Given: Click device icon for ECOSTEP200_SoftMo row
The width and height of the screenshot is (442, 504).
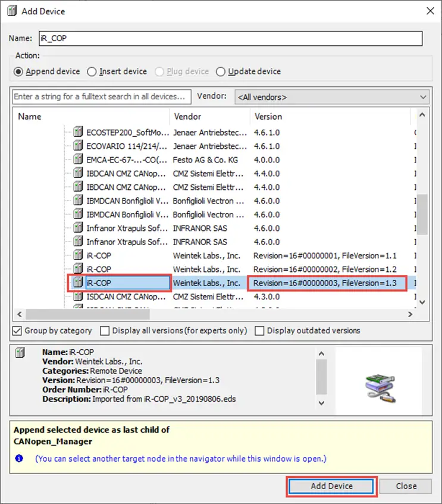Looking at the screenshot, I should (78, 132).
